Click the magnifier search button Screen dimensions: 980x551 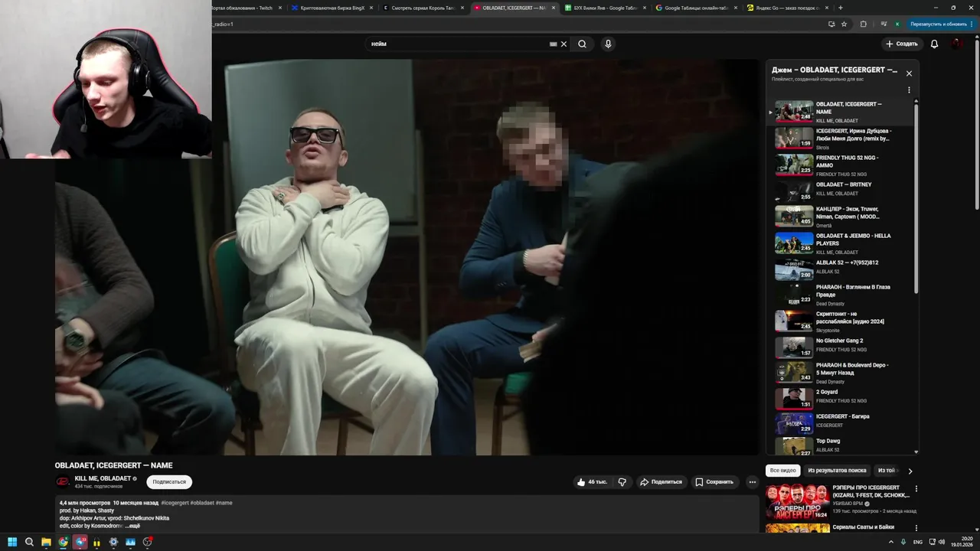582,44
